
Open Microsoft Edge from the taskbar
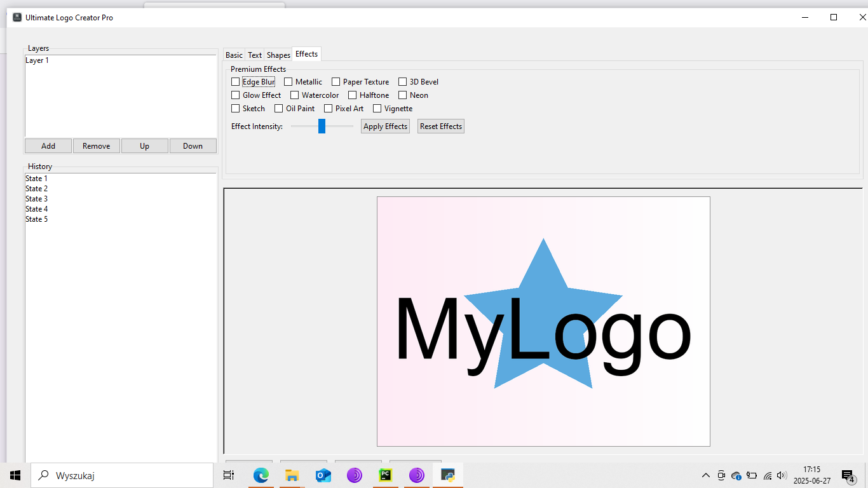[261, 475]
